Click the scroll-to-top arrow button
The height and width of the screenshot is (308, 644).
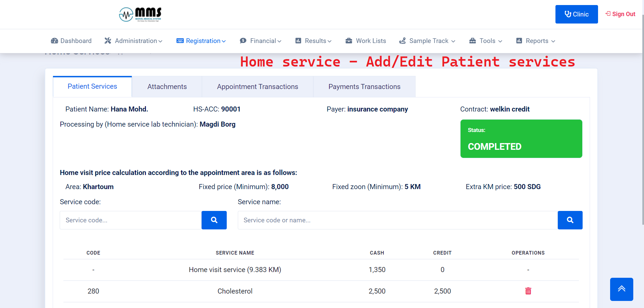click(622, 289)
